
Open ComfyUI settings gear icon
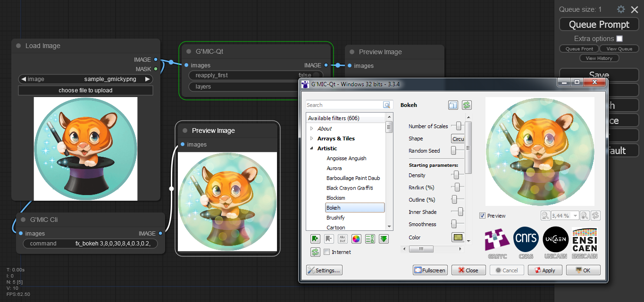pyautogui.click(x=621, y=9)
